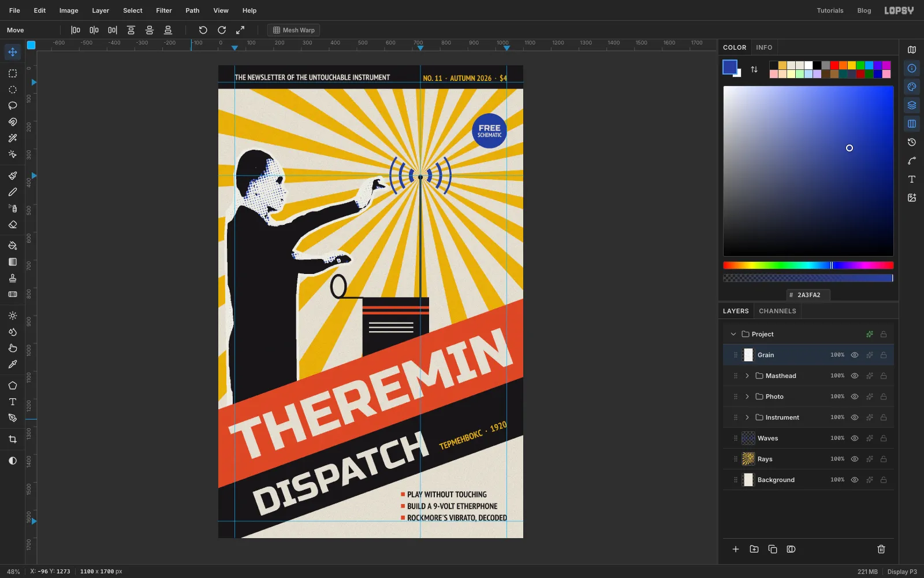Delete layer with trash icon
The height and width of the screenshot is (578, 924).
point(881,549)
